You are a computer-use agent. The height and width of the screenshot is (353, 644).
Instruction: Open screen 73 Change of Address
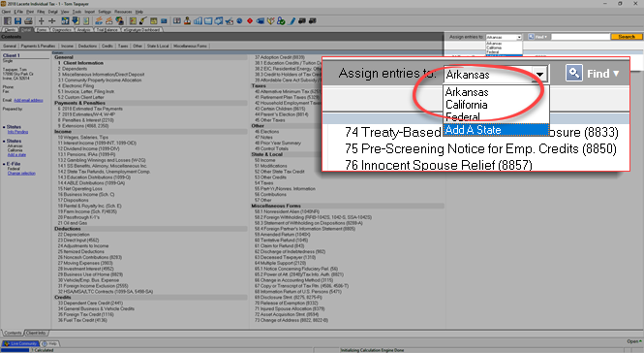(291, 320)
